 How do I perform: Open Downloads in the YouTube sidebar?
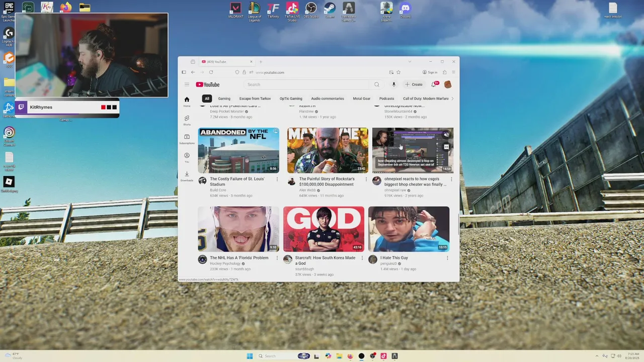tap(187, 176)
